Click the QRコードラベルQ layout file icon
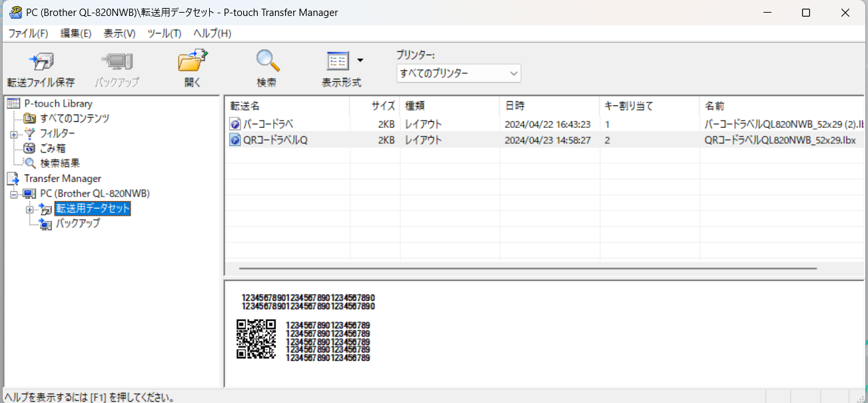The width and height of the screenshot is (868, 403). pos(234,140)
